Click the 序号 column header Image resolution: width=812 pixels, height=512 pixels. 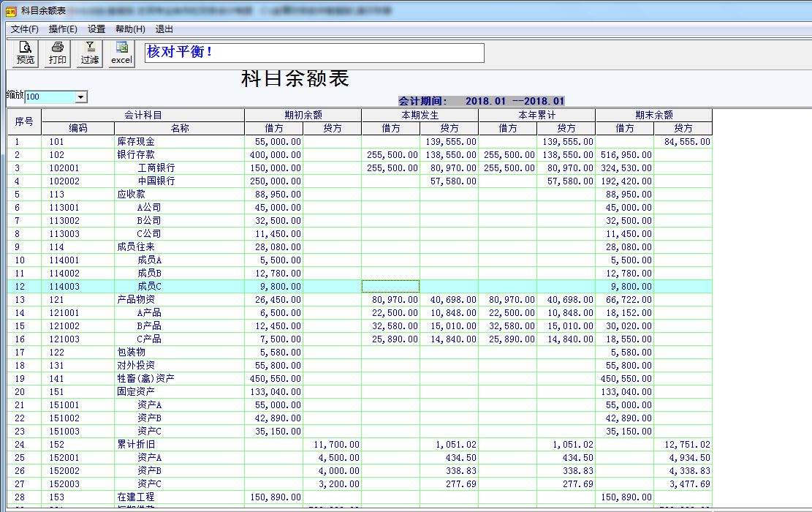click(x=24, y=121)
